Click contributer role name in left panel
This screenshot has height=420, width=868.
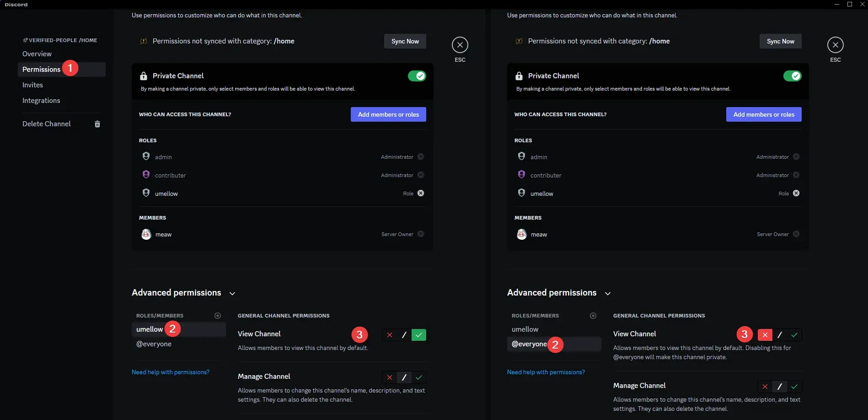(171, 175)
